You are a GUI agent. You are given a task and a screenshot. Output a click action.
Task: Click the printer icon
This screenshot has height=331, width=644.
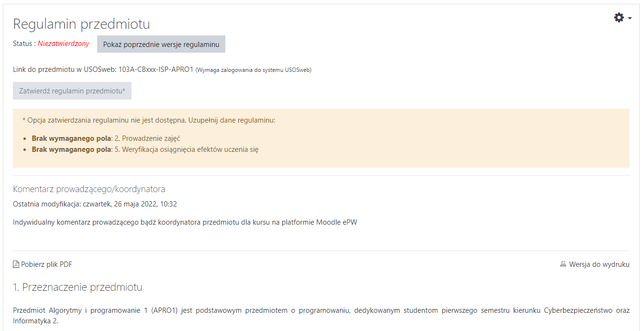[x=563, y=264]
